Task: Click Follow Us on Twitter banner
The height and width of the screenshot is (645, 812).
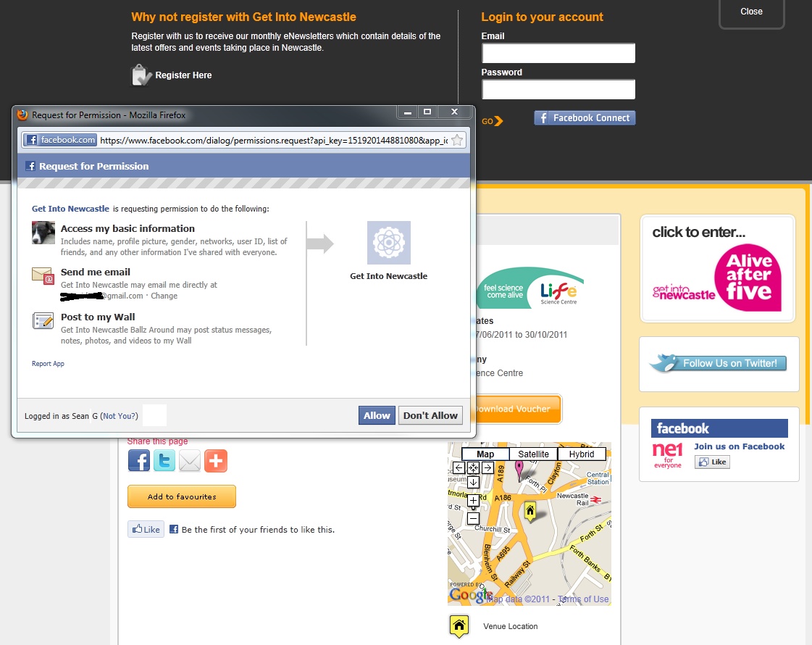Action: tap(719, 364)
